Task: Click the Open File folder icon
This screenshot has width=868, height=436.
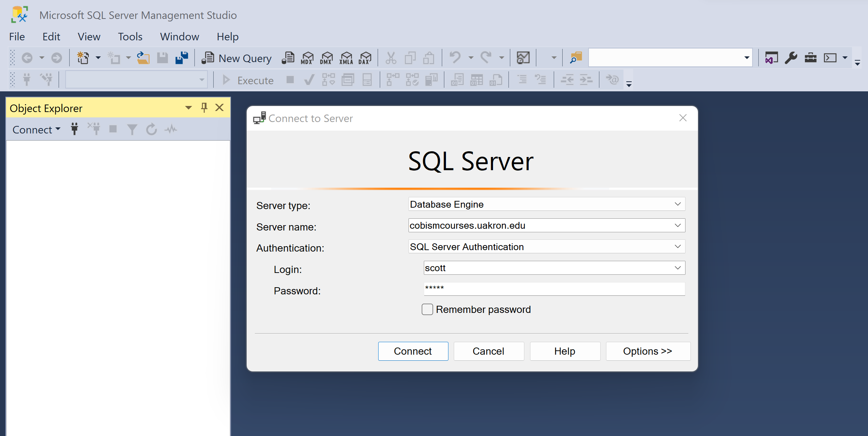Action: [x=143, y=58]
